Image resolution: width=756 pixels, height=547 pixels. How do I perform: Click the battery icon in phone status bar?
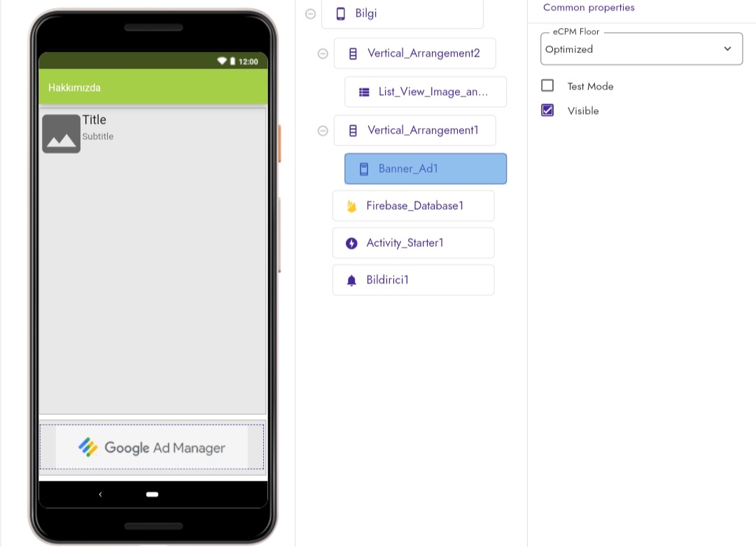[x=232, y=61]
